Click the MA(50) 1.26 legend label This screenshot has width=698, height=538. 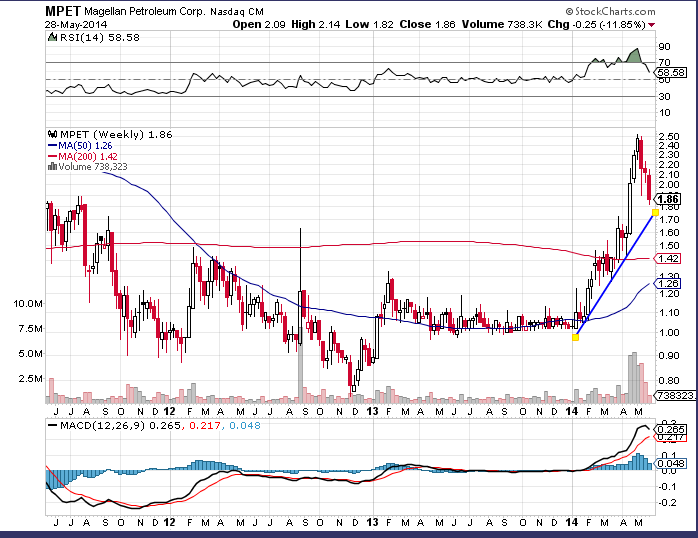click(85, 146)
